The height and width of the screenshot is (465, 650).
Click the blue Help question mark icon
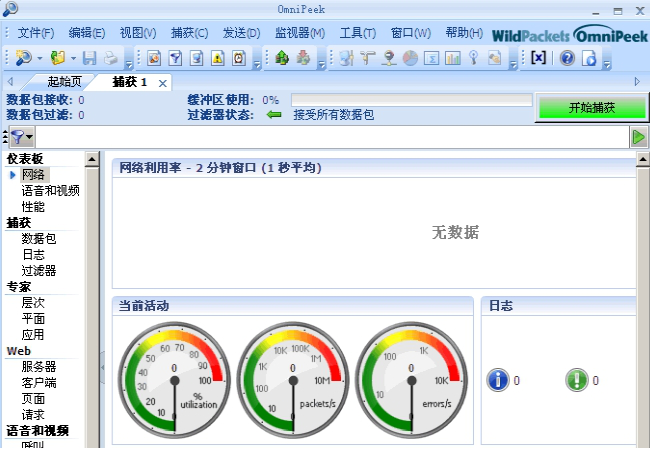click(x=568, y=58)
